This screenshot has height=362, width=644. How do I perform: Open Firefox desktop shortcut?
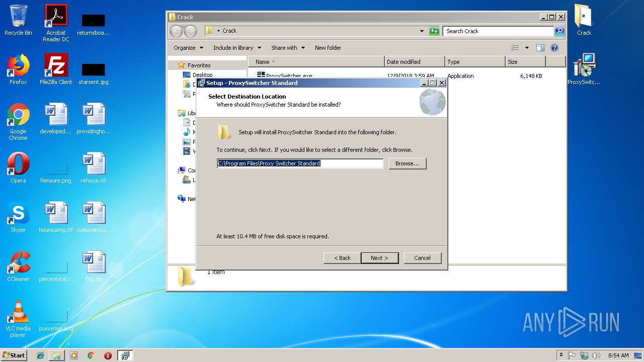pos(18,69)
